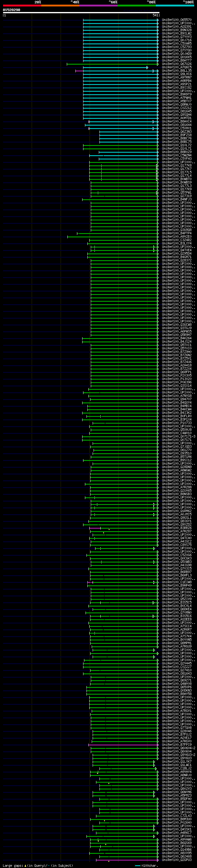Viewport: 197px width, 868px height.
Task: Select UniRef100_B8BC75 in the hit list
Action: tap(177, 142)
